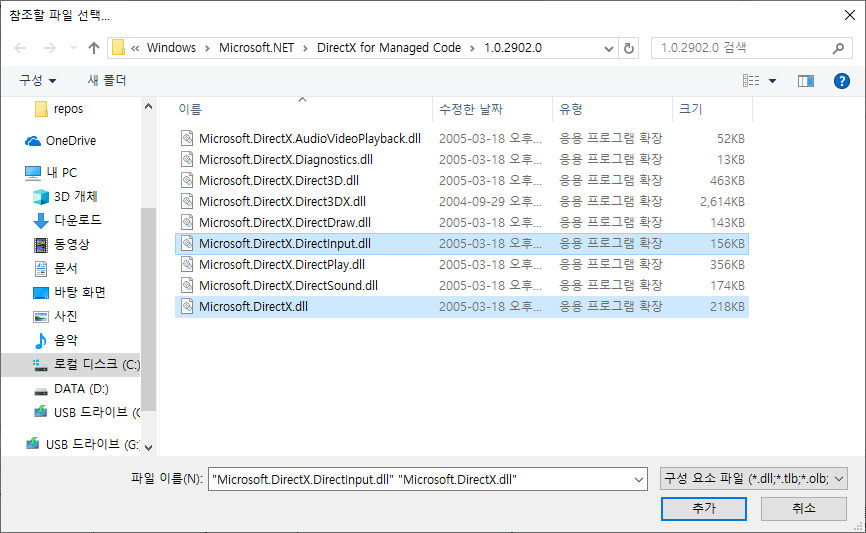Click the DirectSound.dll file icon
Screen dimensions: 866x533
coord(187,286)
